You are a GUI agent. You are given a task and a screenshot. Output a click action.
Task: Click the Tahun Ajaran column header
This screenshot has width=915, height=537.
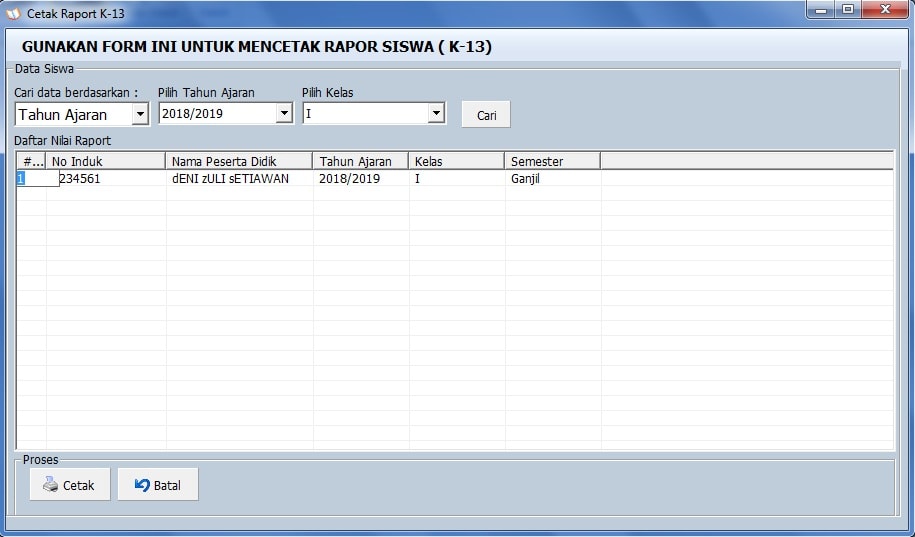tap(361, 161)
